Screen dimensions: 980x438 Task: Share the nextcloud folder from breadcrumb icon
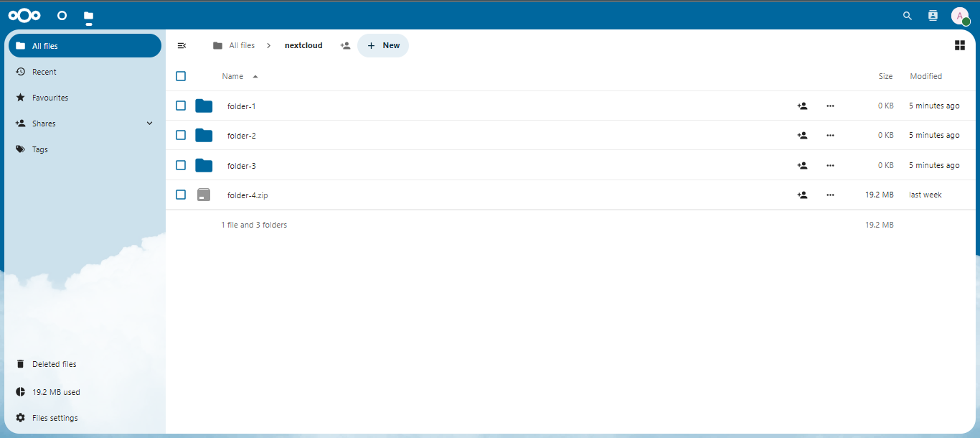pos(345,45)
